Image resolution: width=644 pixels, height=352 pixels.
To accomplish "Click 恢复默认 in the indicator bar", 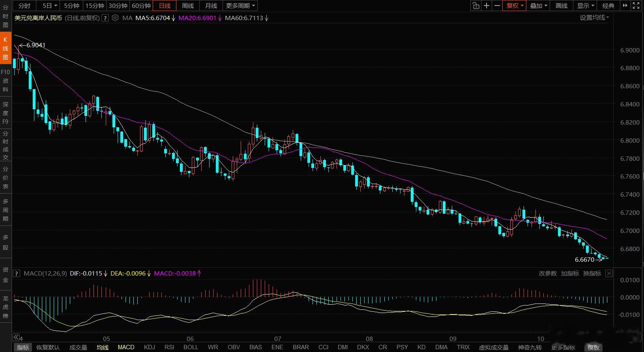I will pyautogui.click(x=48, y=347).
